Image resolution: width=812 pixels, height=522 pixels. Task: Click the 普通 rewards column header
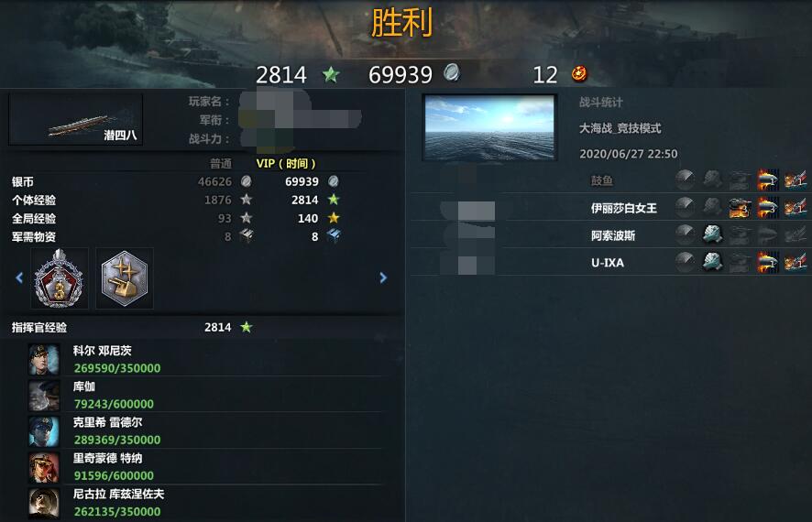click(x=221, y=164)
